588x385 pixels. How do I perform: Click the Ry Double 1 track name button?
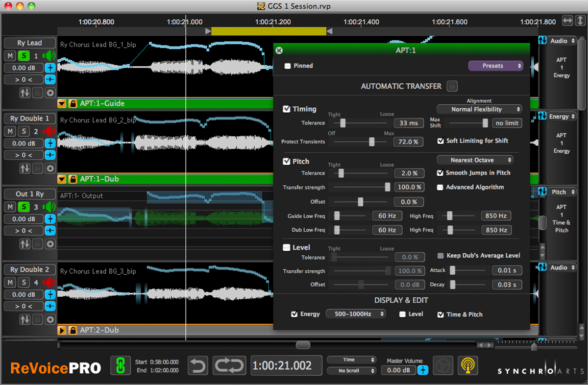click(30, 119)
